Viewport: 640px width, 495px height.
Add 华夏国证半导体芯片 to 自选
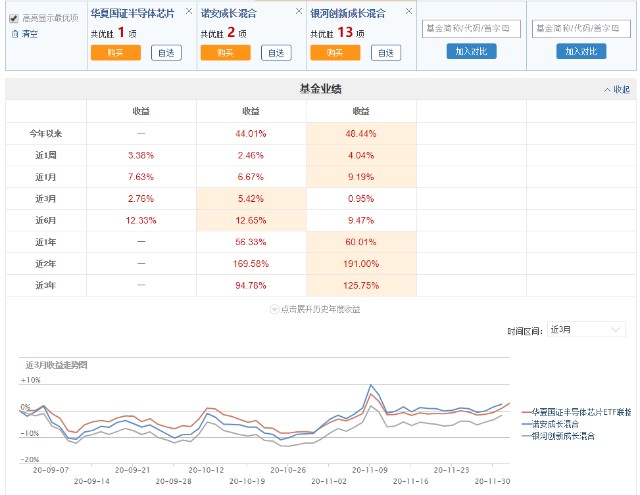click(166, 53)
